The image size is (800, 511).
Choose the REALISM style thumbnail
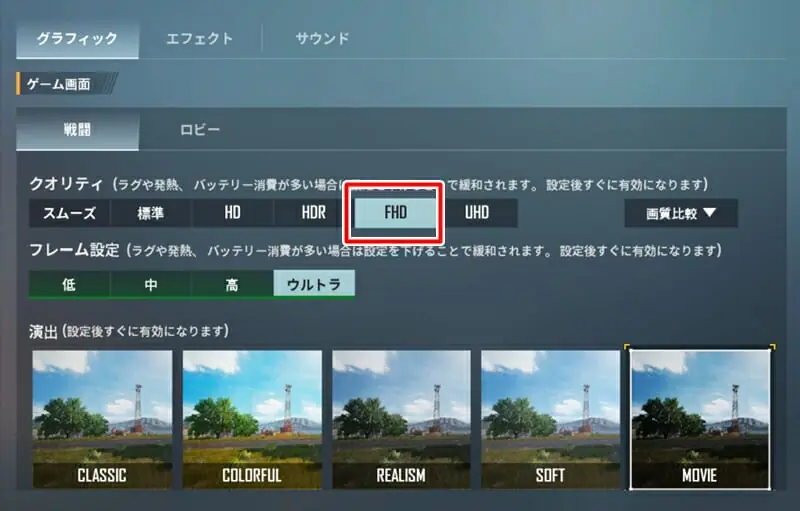pos(402,419)
